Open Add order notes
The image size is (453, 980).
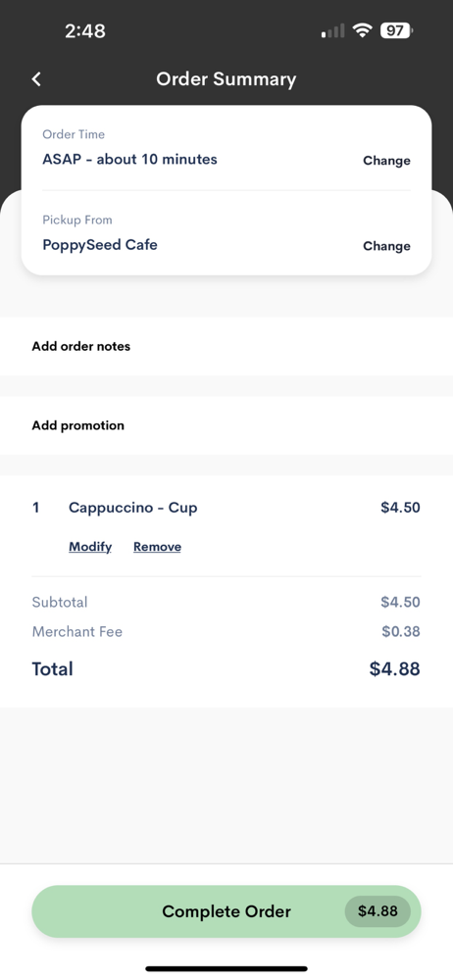click(226, 346)
